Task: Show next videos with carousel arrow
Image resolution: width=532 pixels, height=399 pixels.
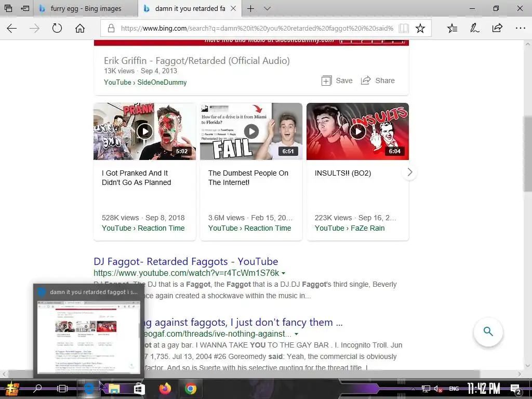Action: 409,172
